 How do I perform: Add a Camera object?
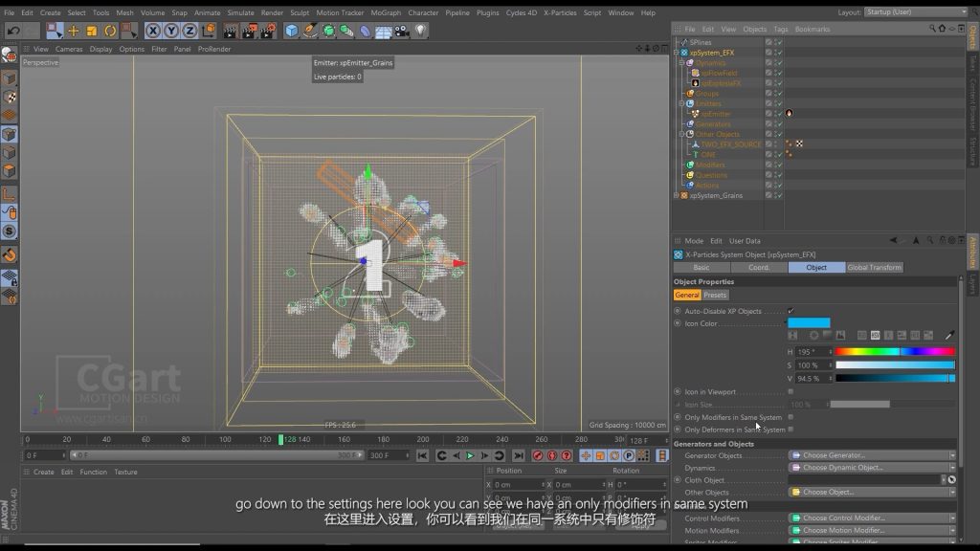click(x=402, y=30)
